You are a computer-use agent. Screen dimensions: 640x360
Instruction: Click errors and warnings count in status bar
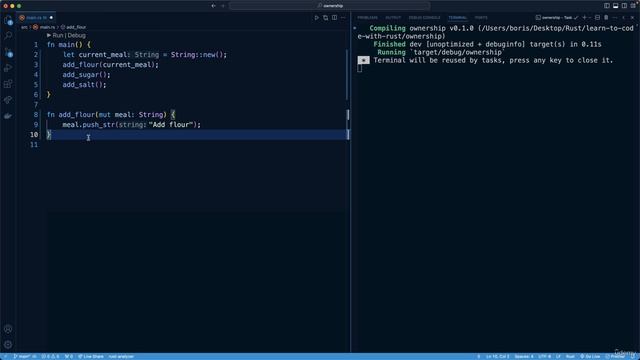(50, 356)
